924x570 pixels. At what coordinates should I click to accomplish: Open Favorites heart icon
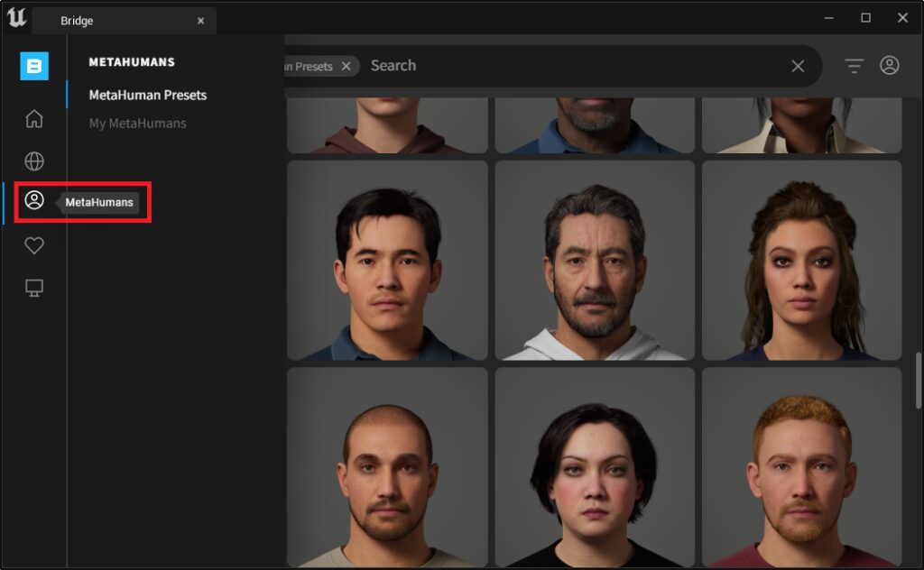(34, 245)
